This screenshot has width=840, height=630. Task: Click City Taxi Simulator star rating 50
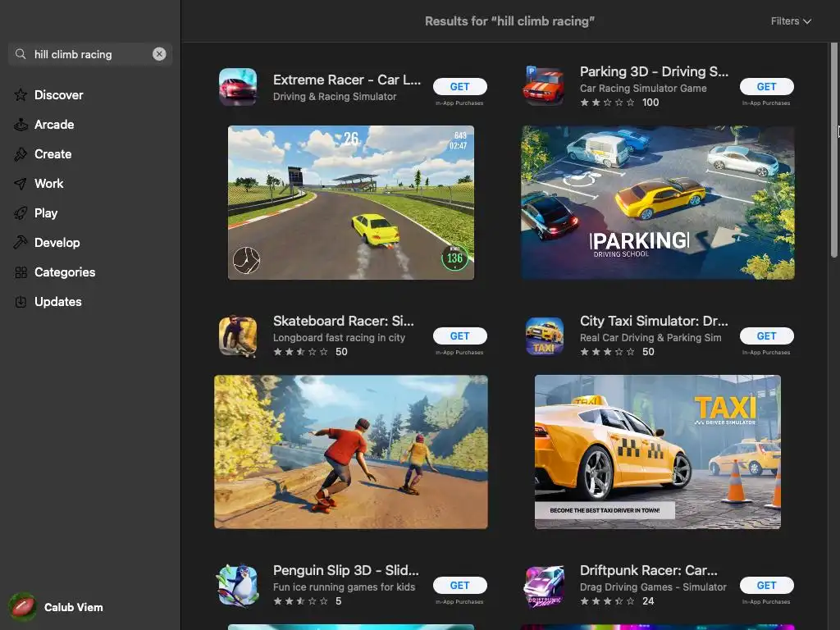coord(617,352)
